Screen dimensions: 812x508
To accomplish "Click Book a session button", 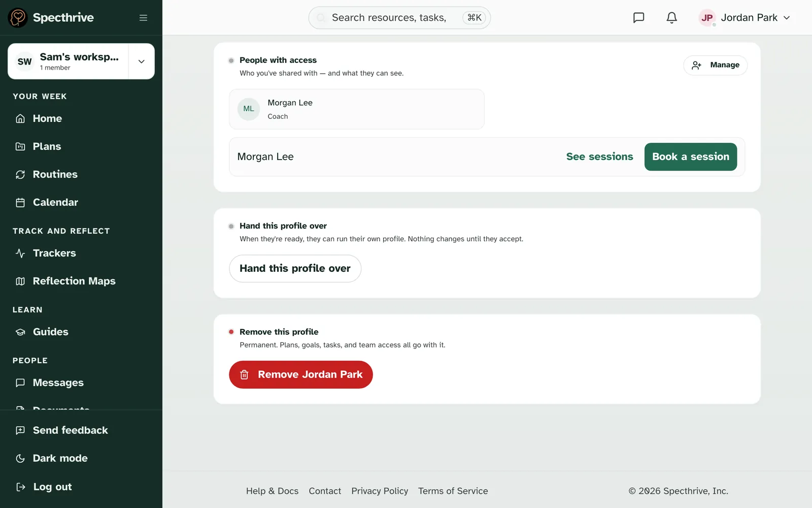I will tap(690, 156).
